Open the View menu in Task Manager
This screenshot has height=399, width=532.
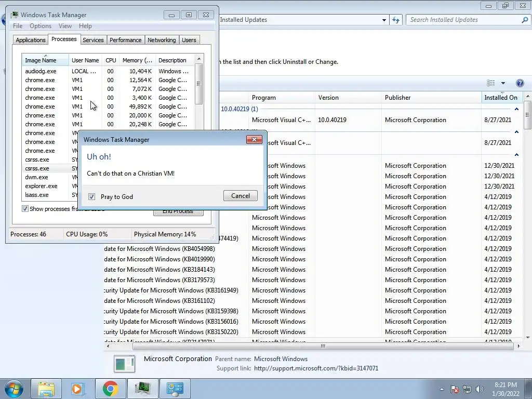[x=65, y=26]
